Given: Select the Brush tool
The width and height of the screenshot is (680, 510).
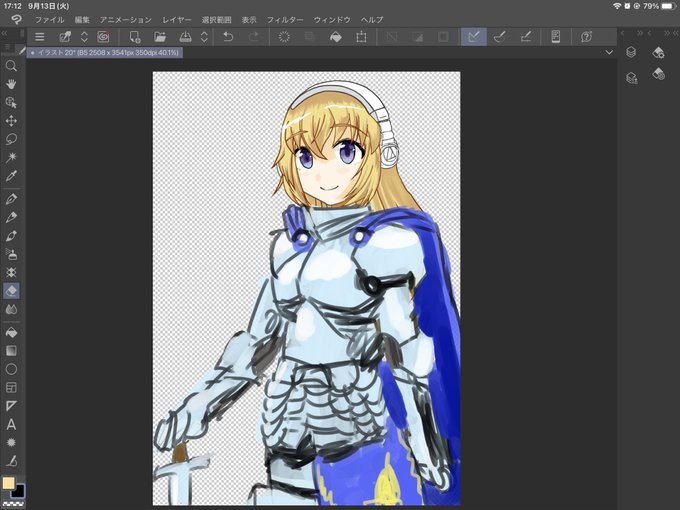Looking at the screenshot, I should [x=11, y=235].
